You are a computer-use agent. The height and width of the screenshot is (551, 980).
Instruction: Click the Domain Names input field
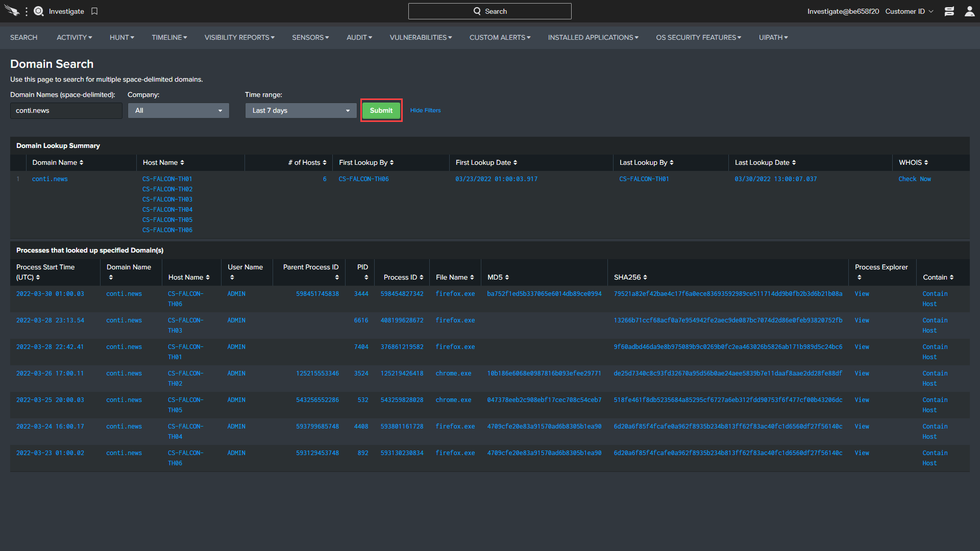point(66,111)
